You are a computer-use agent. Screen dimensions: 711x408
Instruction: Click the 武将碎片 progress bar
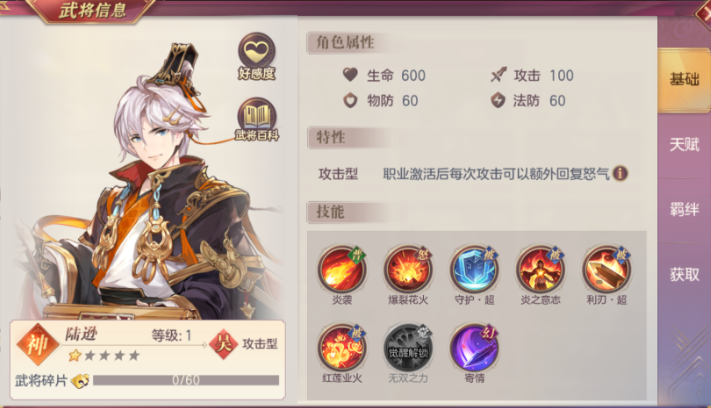tap(186, 380)
